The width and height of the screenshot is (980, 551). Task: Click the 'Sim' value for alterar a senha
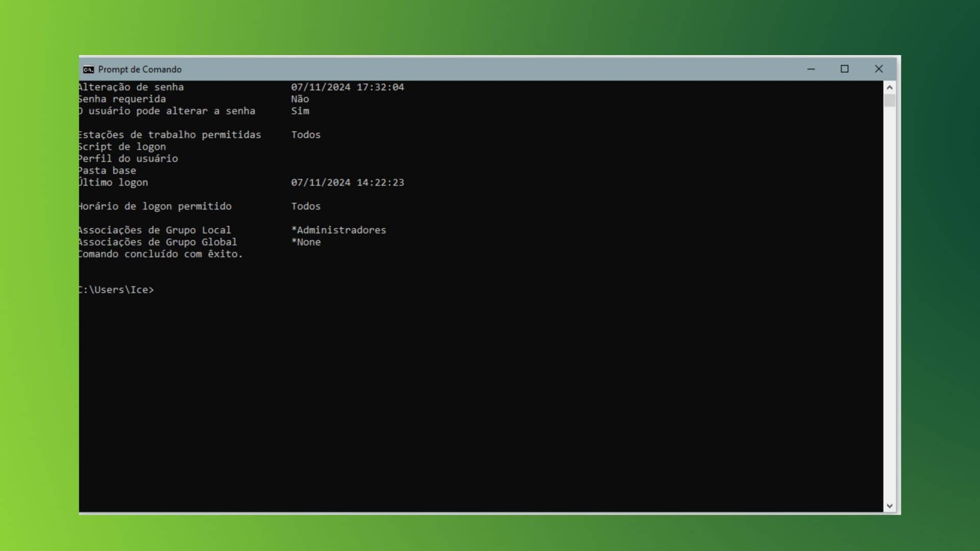[x=300, y=111]
